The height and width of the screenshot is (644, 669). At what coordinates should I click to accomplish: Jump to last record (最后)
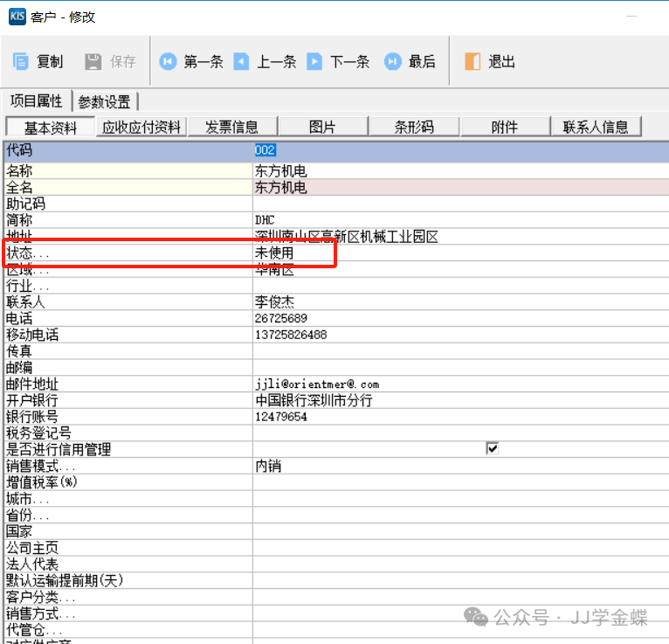[x=393, y=61]
